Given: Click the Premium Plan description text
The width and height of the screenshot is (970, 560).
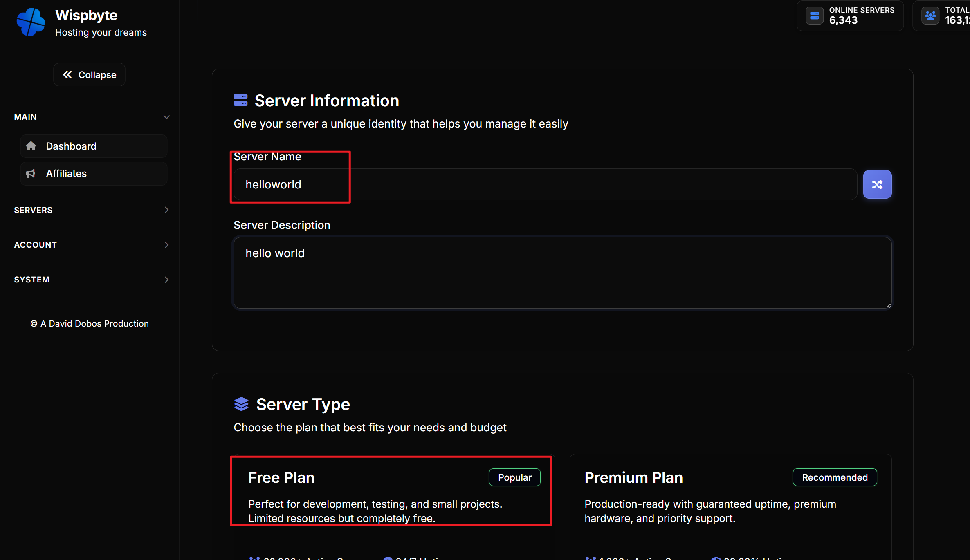Looking at the screenshot, I should click(710, 511).
